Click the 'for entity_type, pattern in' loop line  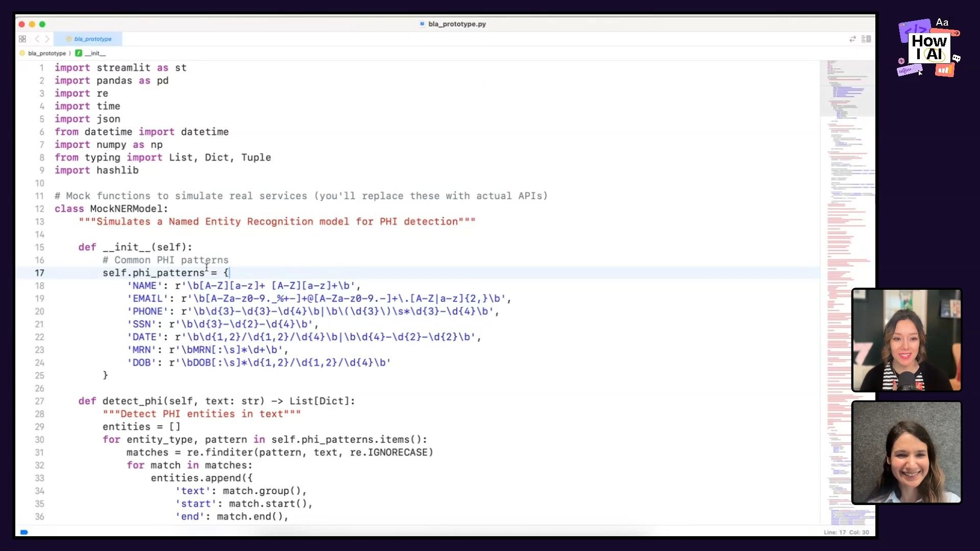265,439
